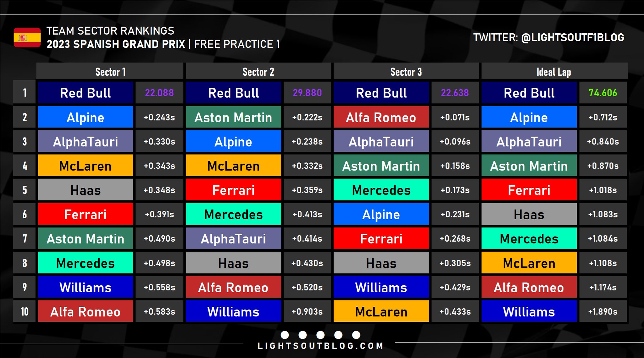Click the Haas cell in Sector 1
Screen dimensions: 644x358
click(x=85, y=190)
